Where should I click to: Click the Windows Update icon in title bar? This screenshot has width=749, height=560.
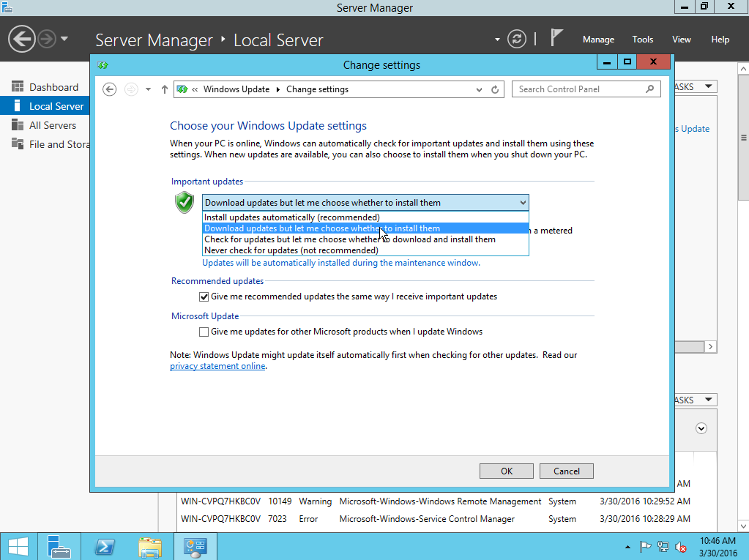click(103, 65)
